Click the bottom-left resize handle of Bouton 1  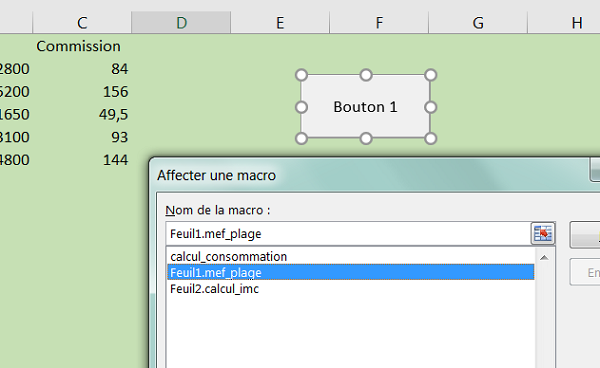point(302,138)
